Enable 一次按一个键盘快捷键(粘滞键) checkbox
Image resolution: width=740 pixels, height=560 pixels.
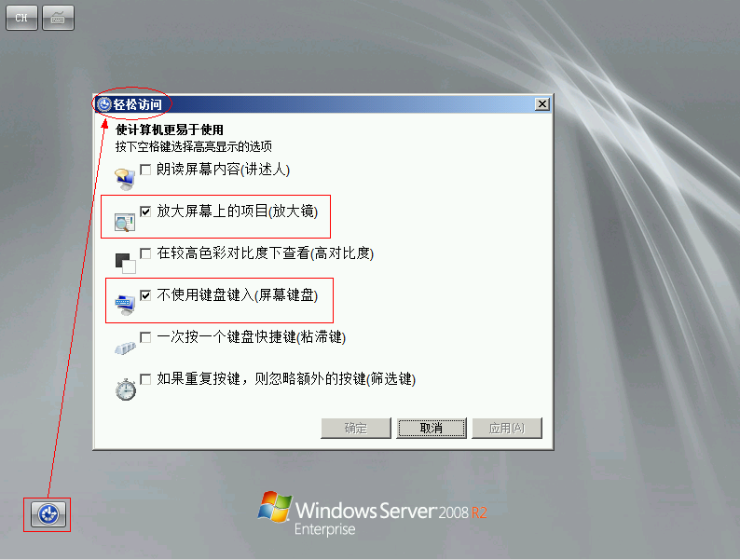pyautogui.click(x=145, y=337)
